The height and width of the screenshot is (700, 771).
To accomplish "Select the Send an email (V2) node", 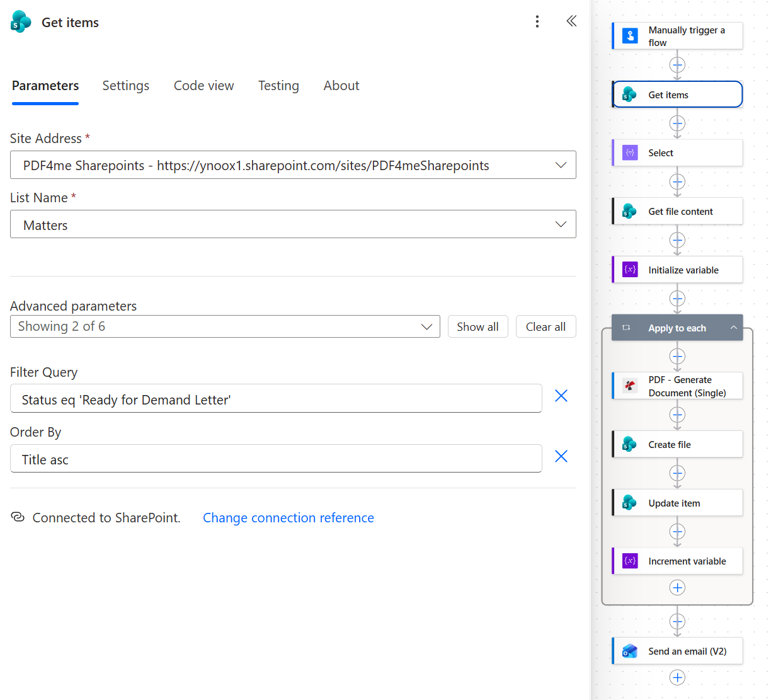I will [677, 651].
